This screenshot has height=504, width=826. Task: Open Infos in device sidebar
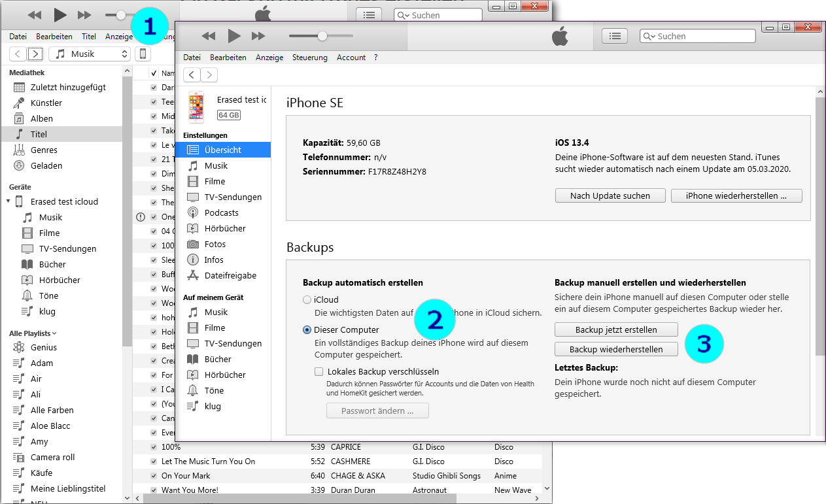224,260
